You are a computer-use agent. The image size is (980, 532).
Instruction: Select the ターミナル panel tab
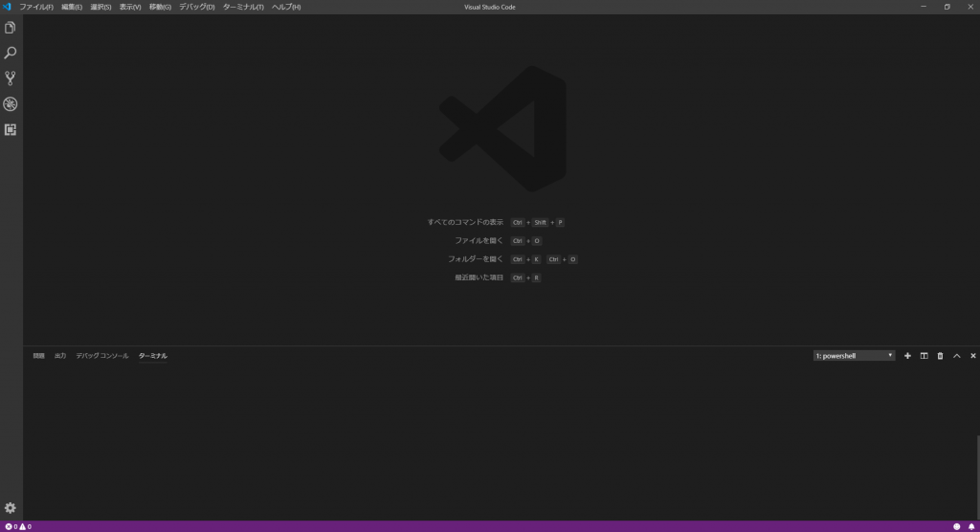tap(152, 356)
